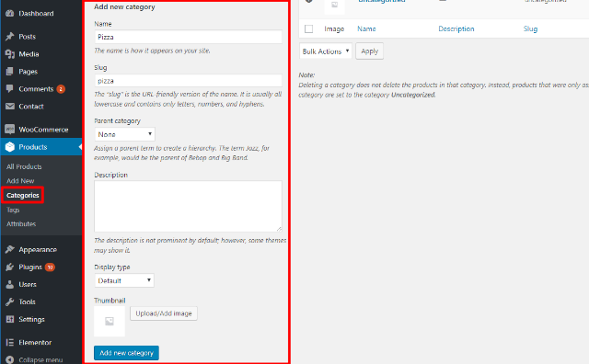
Task: Click the WooCommerce logo icon
Action: pos(10,129)
